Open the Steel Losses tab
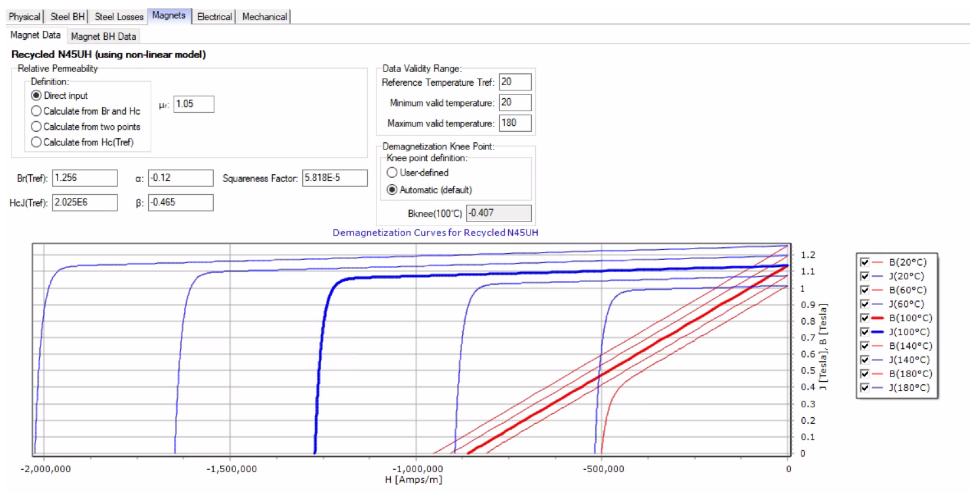This screenshot has width=980, height=493. tap(119, 17)
